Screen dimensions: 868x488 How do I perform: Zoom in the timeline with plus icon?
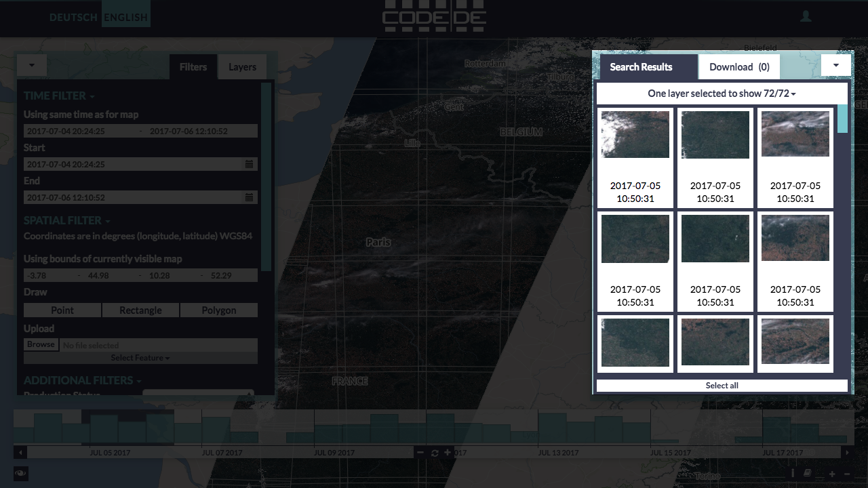click(x=448, y=453)
